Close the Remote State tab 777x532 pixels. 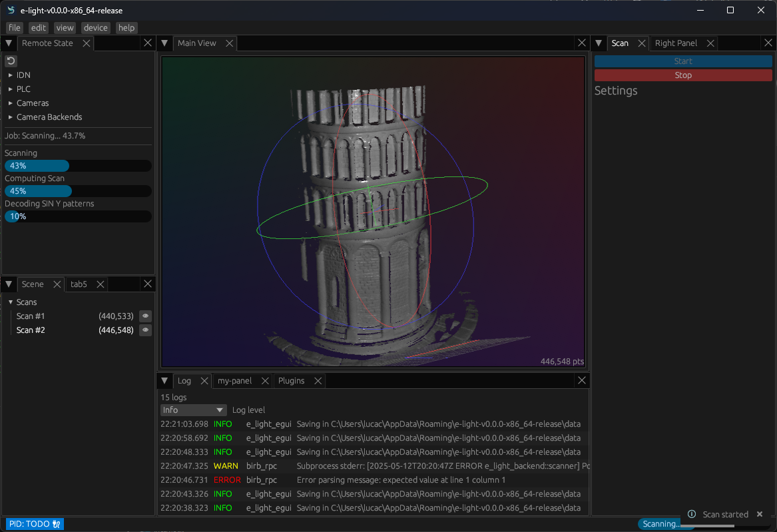coord(87,43)
